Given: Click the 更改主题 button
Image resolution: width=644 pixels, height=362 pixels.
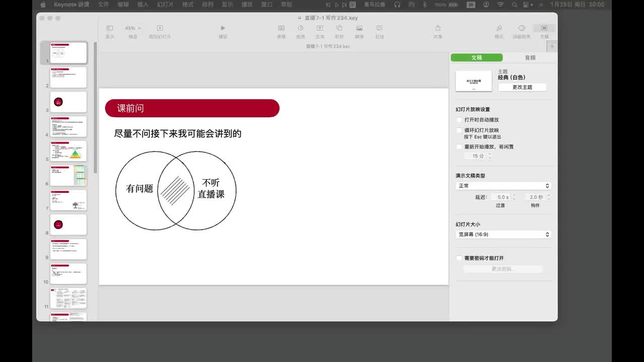Looking at the screenshot, I should point(522,87).
